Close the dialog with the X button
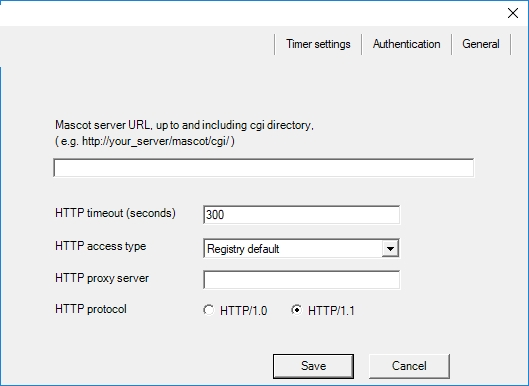Screen dimensions: 529x386 (513, 13)
